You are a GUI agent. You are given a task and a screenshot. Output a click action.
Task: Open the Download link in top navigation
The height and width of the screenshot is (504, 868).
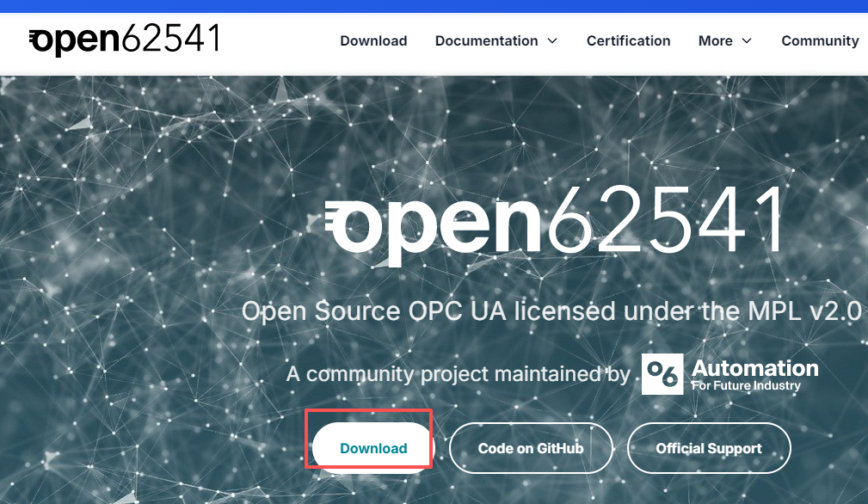tap(373, 41)
